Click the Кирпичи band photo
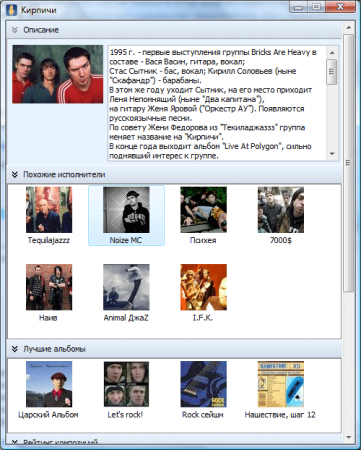The height and width of the screenshot is (450, 361). point(58,74)
